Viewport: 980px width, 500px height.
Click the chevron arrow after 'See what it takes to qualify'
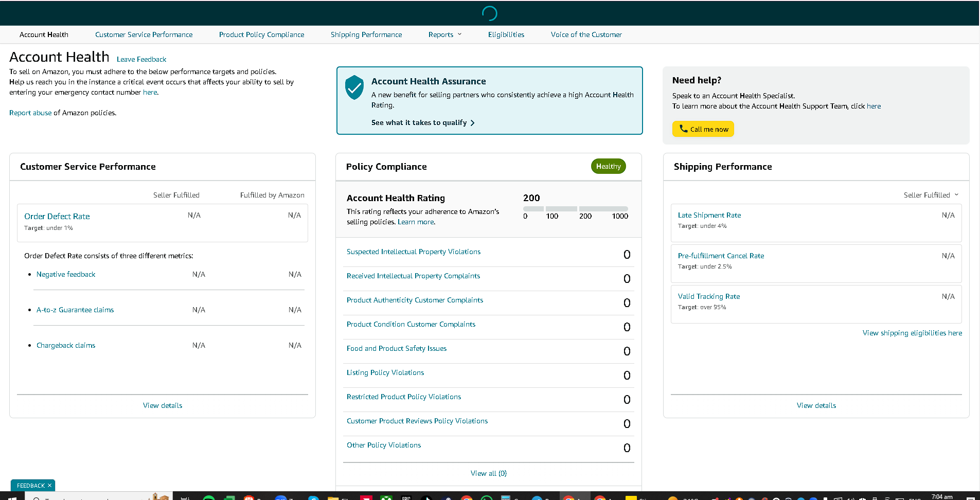tap(472, 123)
